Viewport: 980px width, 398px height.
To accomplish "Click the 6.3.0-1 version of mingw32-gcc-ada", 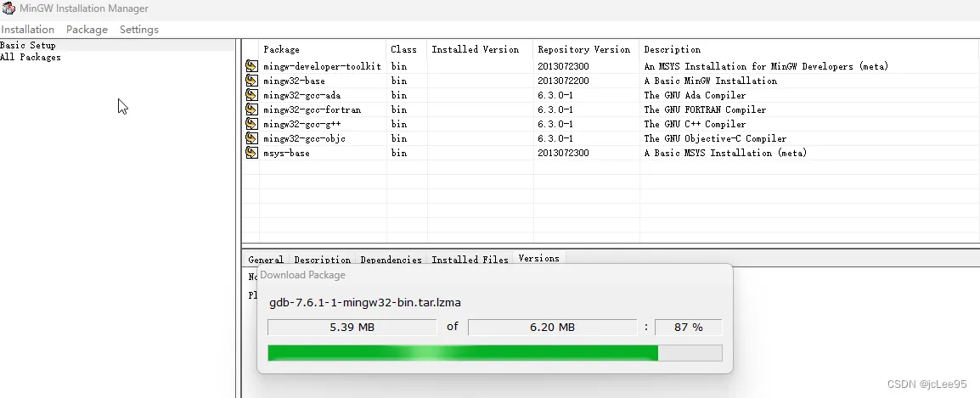I will click(x=555, y=95).
